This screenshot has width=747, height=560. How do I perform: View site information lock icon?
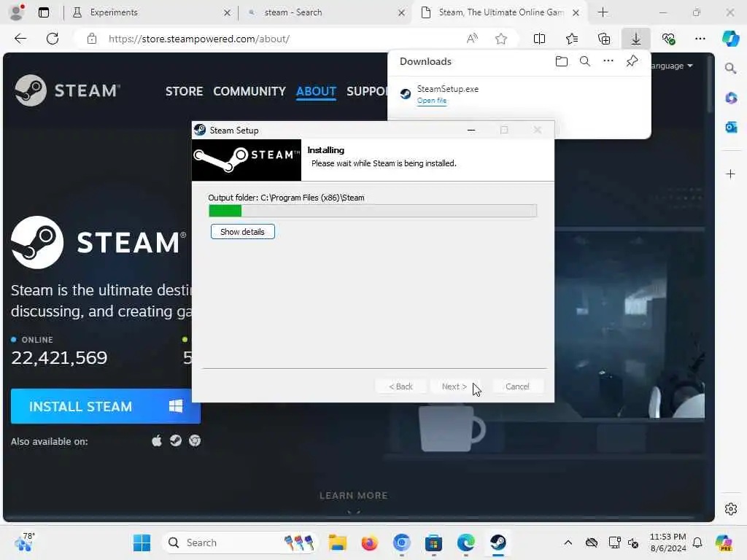tap(92, 39)
